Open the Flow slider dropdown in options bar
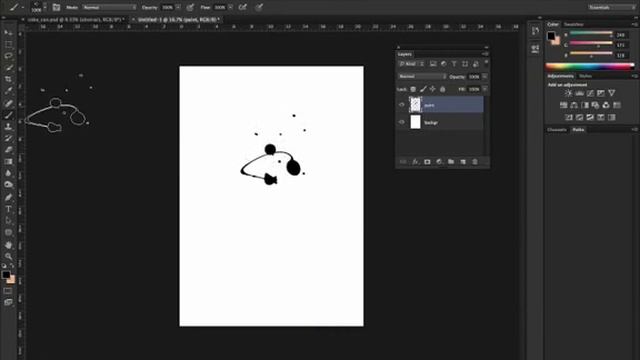640x360 pixels. point(231,7)
